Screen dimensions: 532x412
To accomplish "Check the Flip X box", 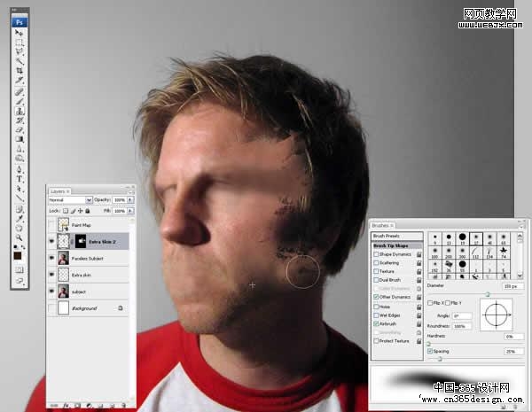I will tap(430, 303).
